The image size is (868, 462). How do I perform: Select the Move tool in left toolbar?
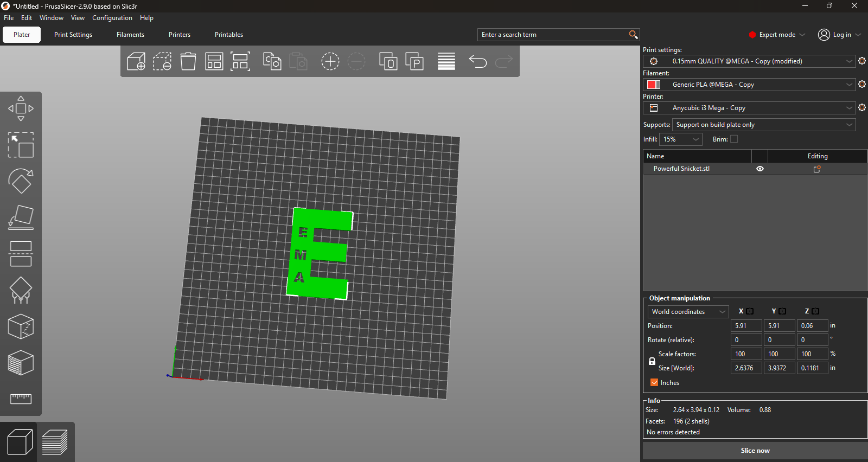(x=21, y=108)
